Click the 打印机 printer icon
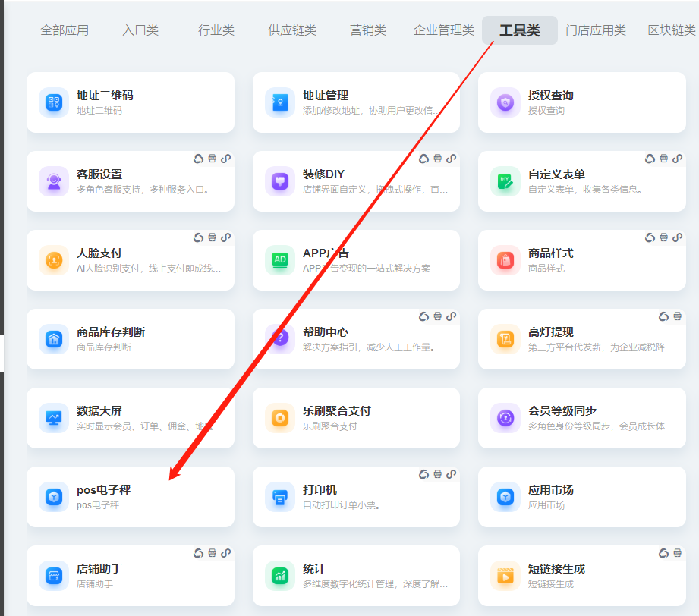The height and width of the screenshot is (616, 699). (x=280, y=497)
